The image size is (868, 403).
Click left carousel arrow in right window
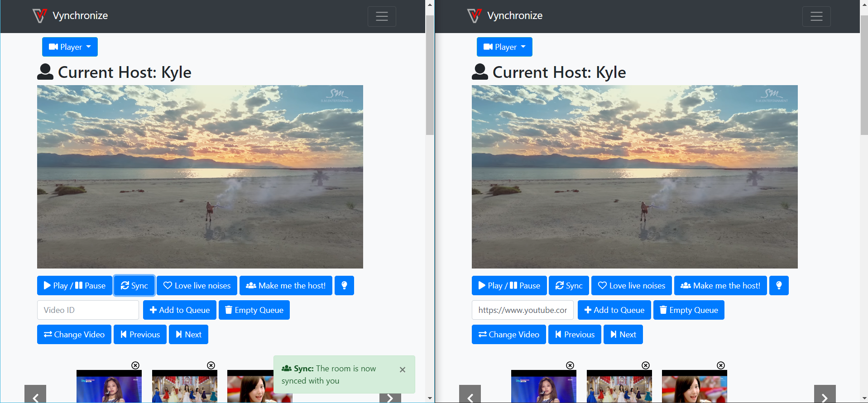470,394
